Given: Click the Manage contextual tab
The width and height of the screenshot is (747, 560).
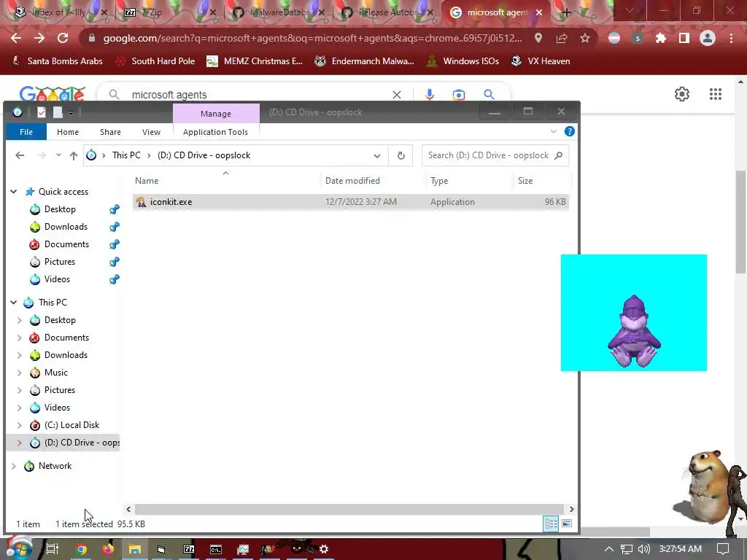Looking at the screenshot, I should point(216,113).
